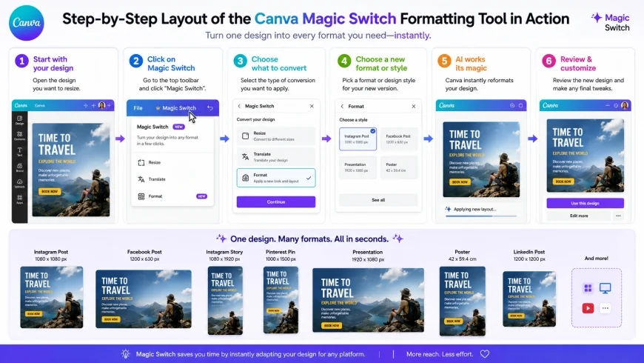Open Facebook Post 1200 x 630 preview thumbnail
The width and height of the screenshot is (644, 363).
pos(144,299)
